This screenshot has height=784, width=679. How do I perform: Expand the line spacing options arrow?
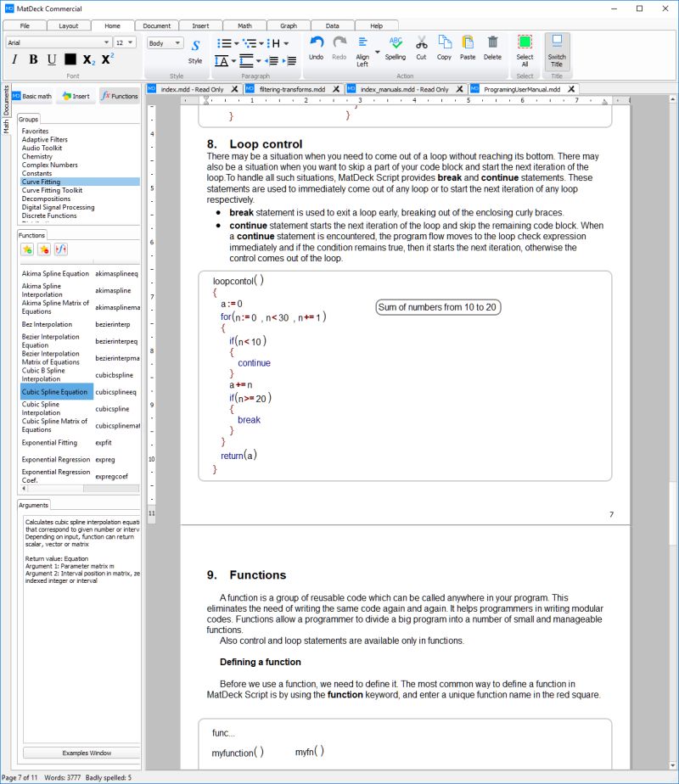[x=259, y=61]
